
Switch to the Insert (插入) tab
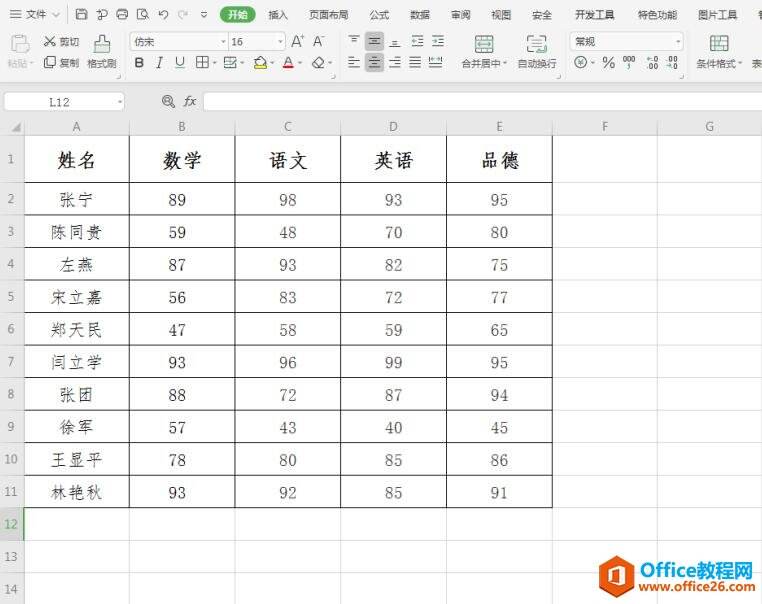(x=278, y=15)
